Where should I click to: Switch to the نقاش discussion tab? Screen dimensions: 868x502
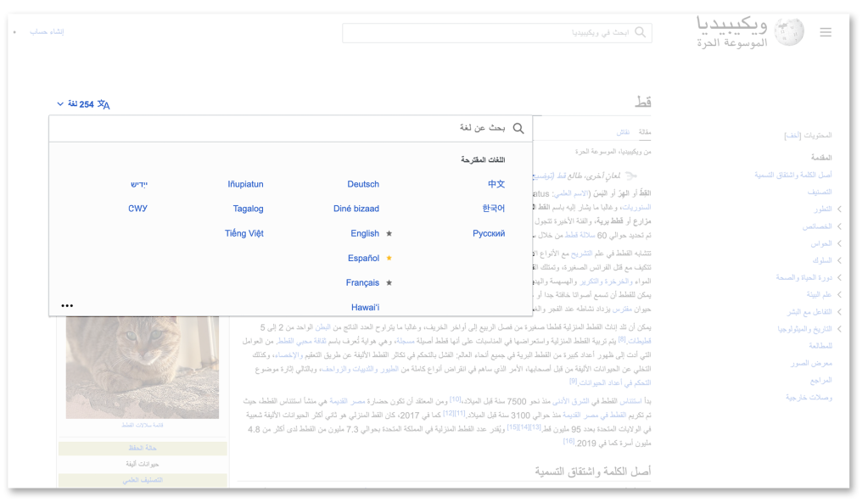coord(624,131)
